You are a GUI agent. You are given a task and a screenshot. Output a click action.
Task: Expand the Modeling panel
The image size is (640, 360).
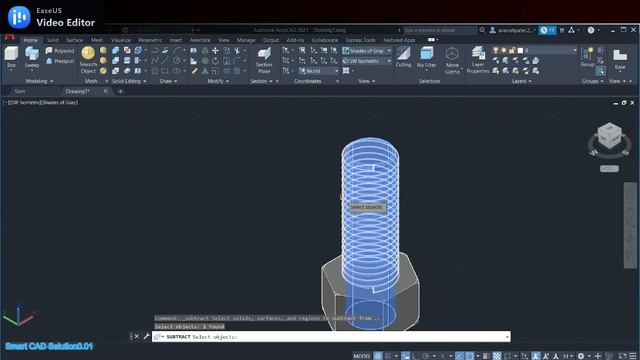39,81
